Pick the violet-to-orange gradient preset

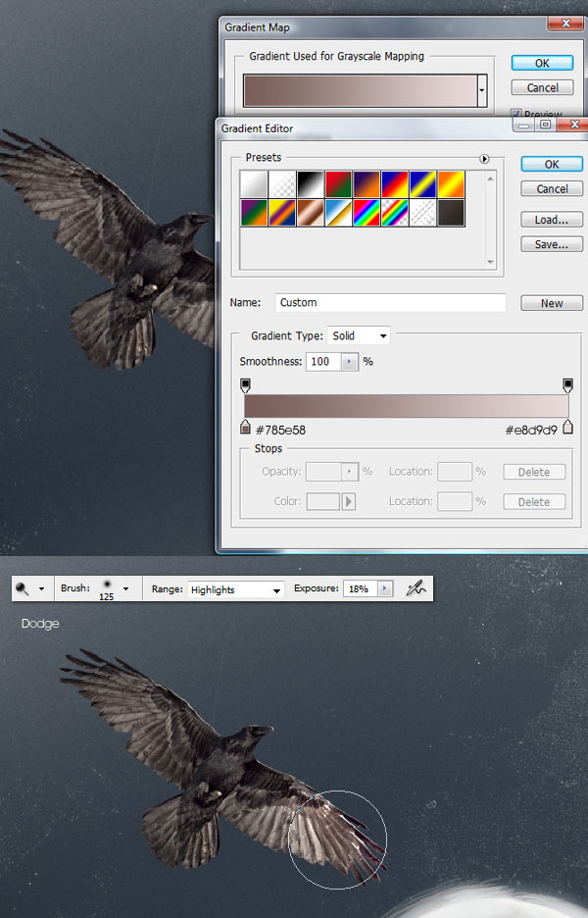(x=367, y=183)
